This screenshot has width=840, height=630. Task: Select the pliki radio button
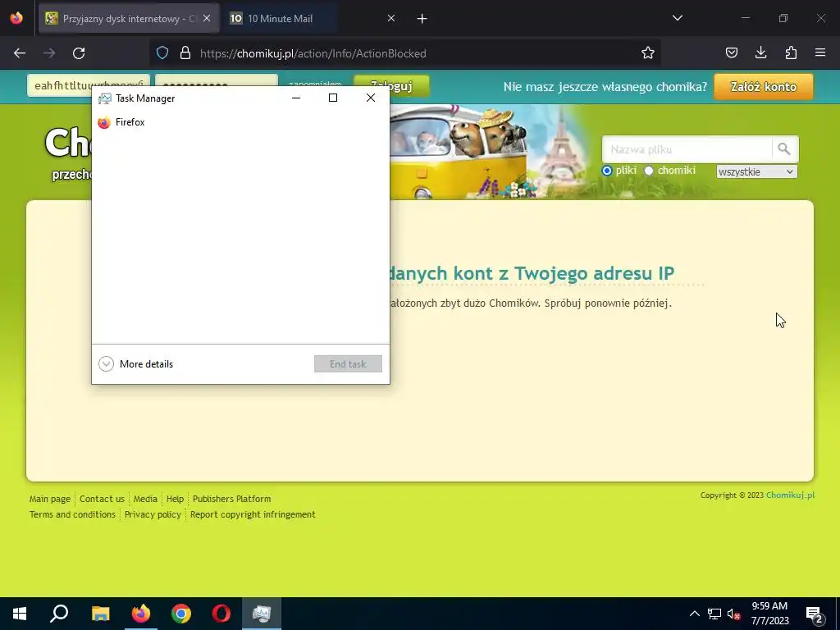pyautogui.click(x=607, y=171)
